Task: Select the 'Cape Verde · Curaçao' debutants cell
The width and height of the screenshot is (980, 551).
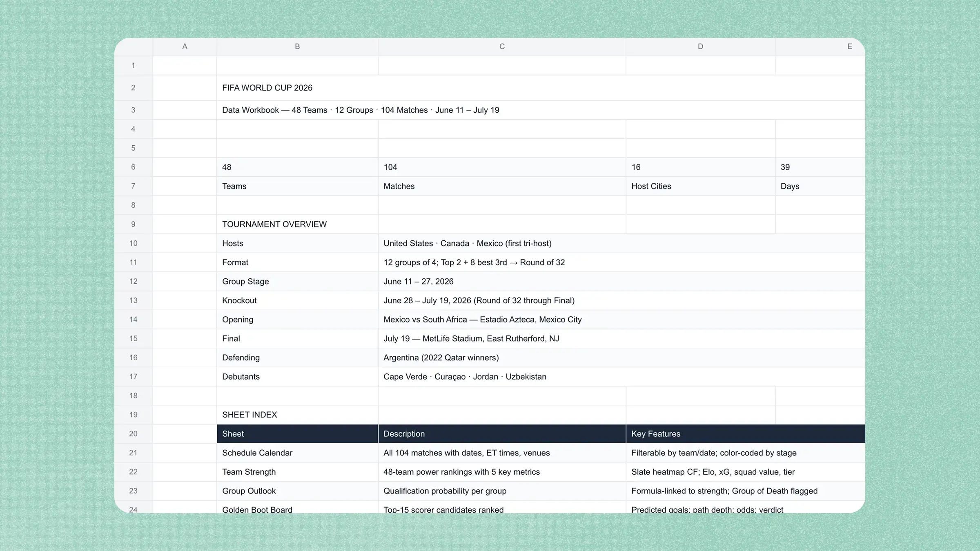Action: [x=621, y=377]
